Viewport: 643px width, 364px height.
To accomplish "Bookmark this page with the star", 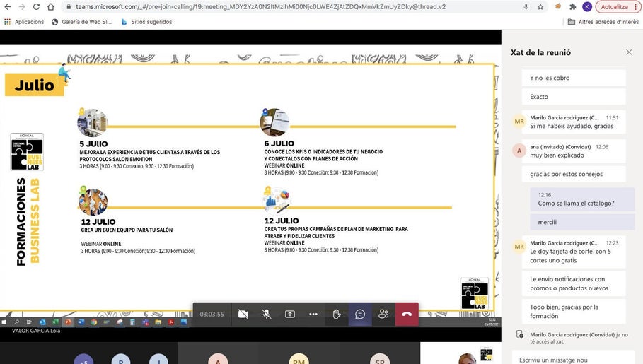I will pos(540,7).
